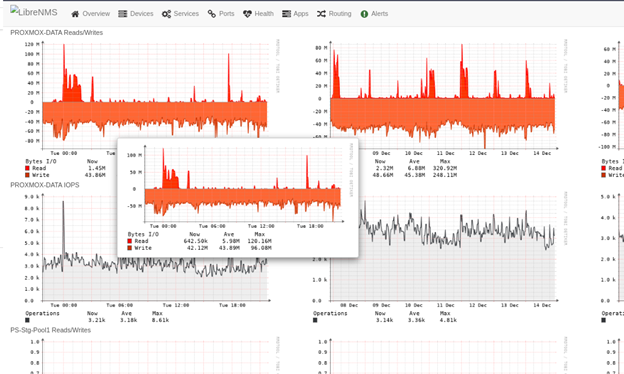Click the daily IOPS max value 8.61k

tap(160, 320)
